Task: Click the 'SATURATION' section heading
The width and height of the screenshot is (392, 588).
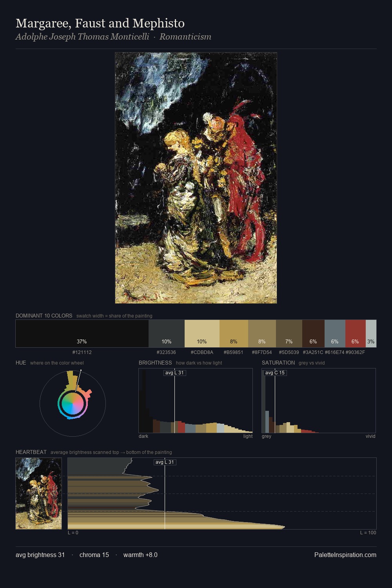Action: tap(278, 363)
